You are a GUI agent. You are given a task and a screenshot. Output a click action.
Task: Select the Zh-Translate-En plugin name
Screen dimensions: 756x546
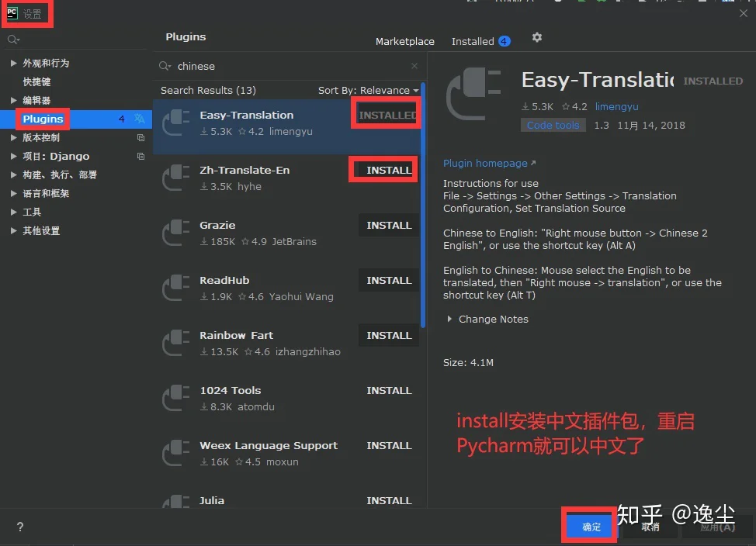(244, 170)
